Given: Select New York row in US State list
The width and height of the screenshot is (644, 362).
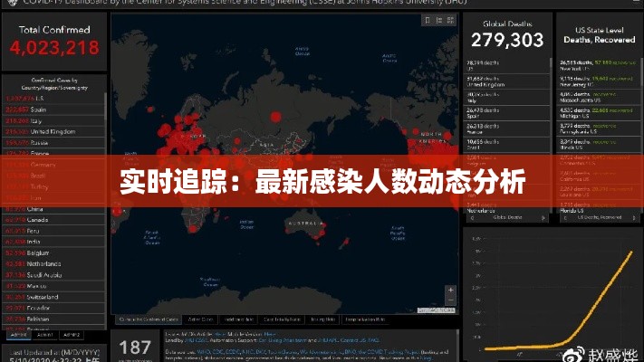Looking at the screenshot, I should point(598,66).
